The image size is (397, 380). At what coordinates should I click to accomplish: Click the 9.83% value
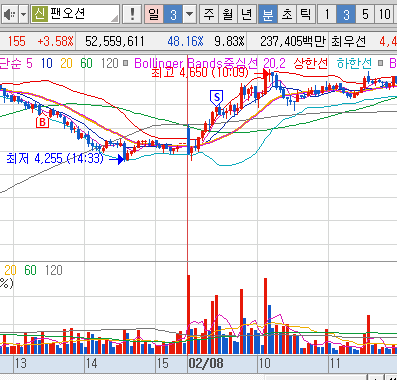tap(229, 41)
